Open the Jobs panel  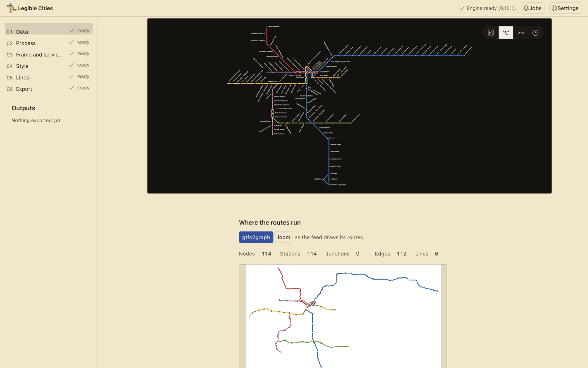[533, 8]
